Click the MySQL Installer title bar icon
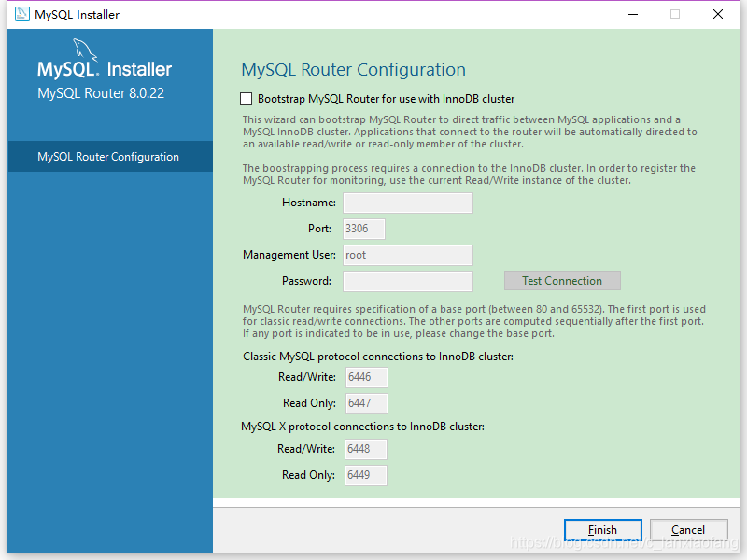The width and height of the screenshot is (747, 560). pos(21,14)
